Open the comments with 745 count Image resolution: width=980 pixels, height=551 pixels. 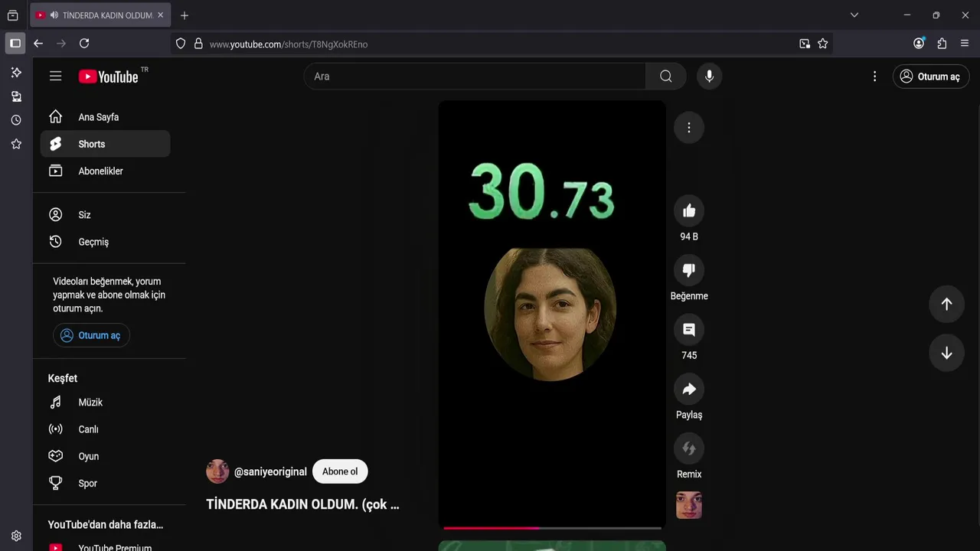(x=688, y=330)
